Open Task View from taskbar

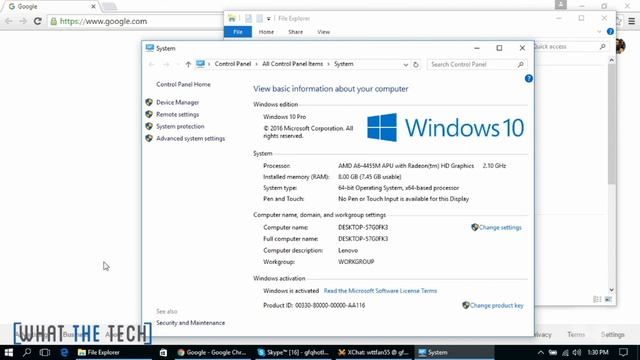point(45,352)
